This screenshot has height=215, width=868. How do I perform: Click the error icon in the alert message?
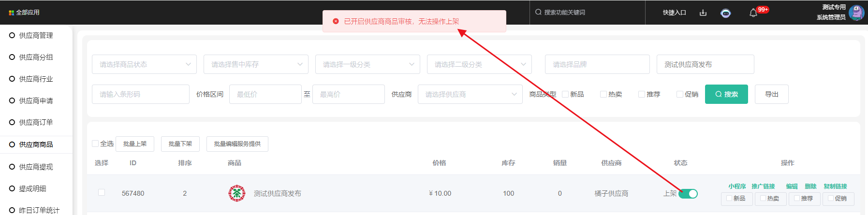click(x=336, y=21)
